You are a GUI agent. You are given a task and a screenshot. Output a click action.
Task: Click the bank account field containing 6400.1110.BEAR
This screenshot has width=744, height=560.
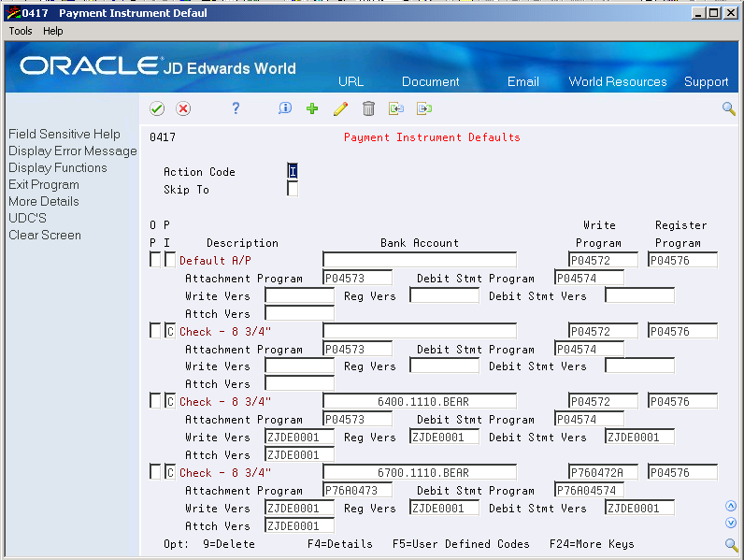point(420,401)
